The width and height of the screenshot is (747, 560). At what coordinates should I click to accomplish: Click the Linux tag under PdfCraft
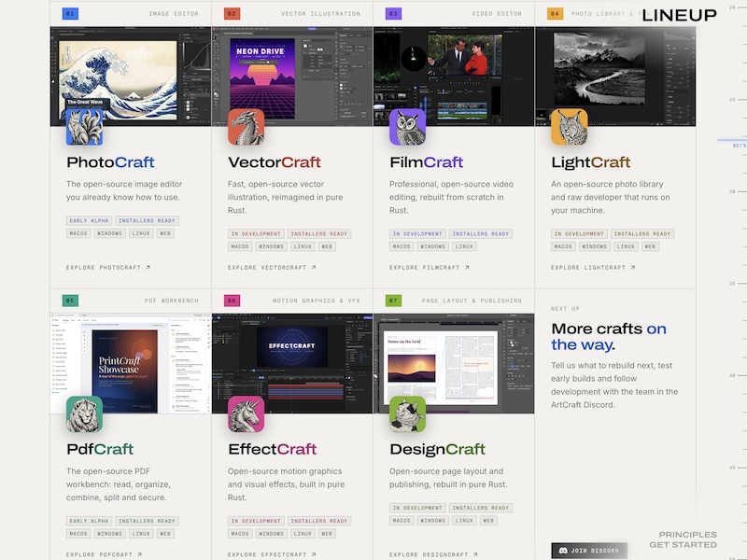141,534
